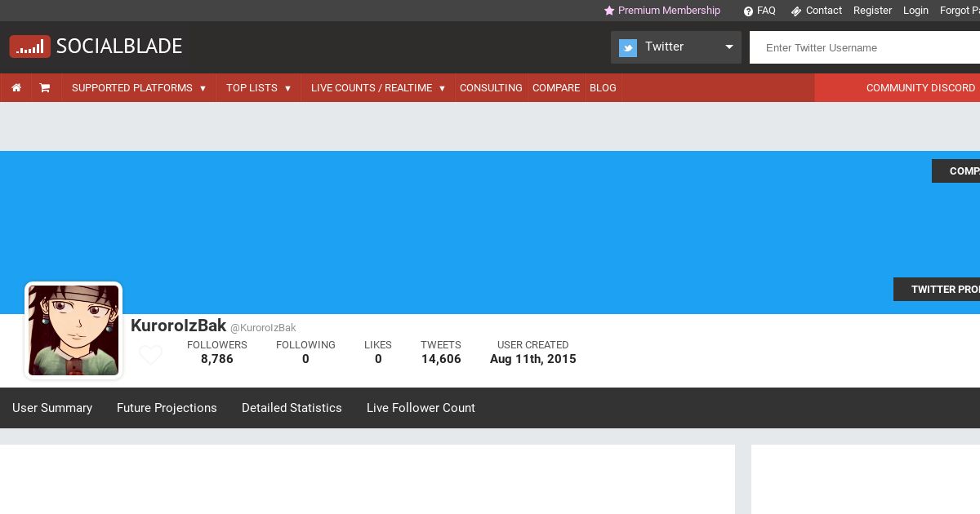Click the Social Blade logo icon
This screenshot has height=514, width=980.
click(30, 47)
